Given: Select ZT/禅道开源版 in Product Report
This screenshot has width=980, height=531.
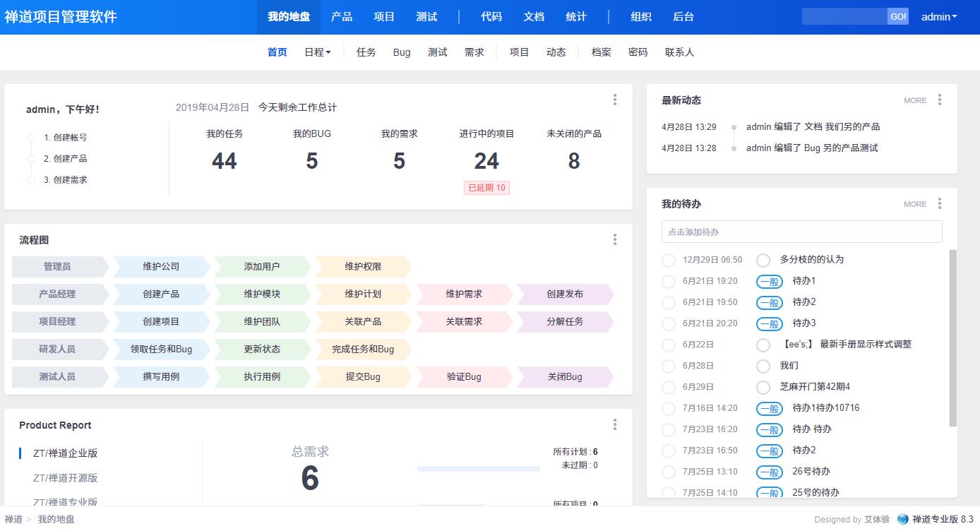Looking at the screenshot, I should pyautogui.click(x=65, y=478).
